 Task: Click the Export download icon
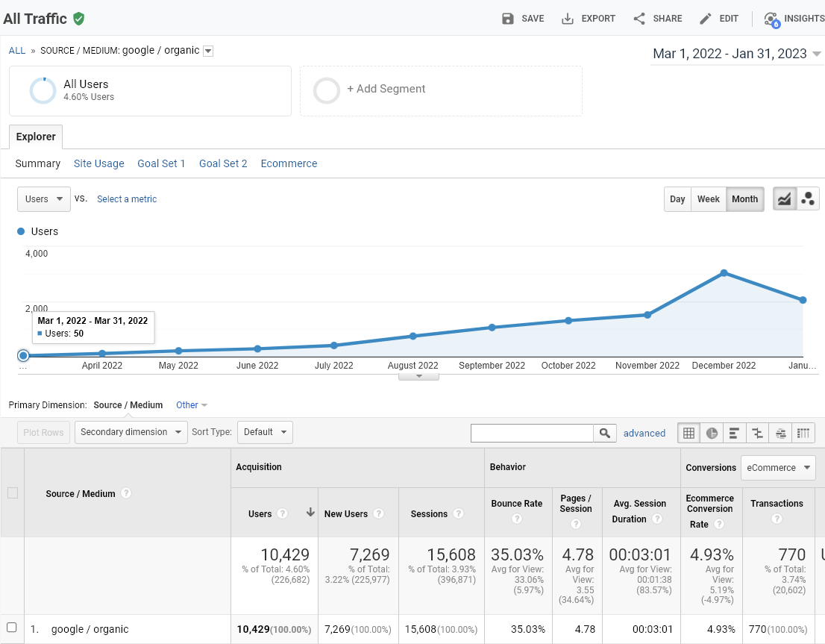click(x=567, y=19)
